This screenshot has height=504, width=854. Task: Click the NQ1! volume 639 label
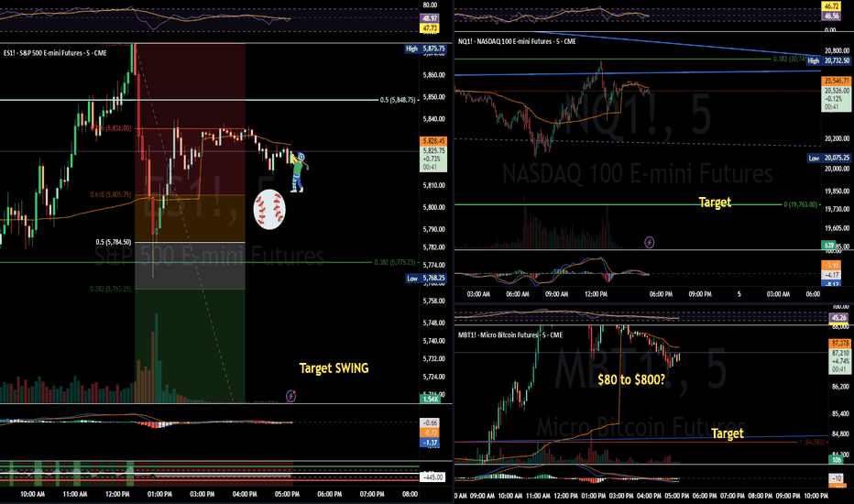click(828, 246)
